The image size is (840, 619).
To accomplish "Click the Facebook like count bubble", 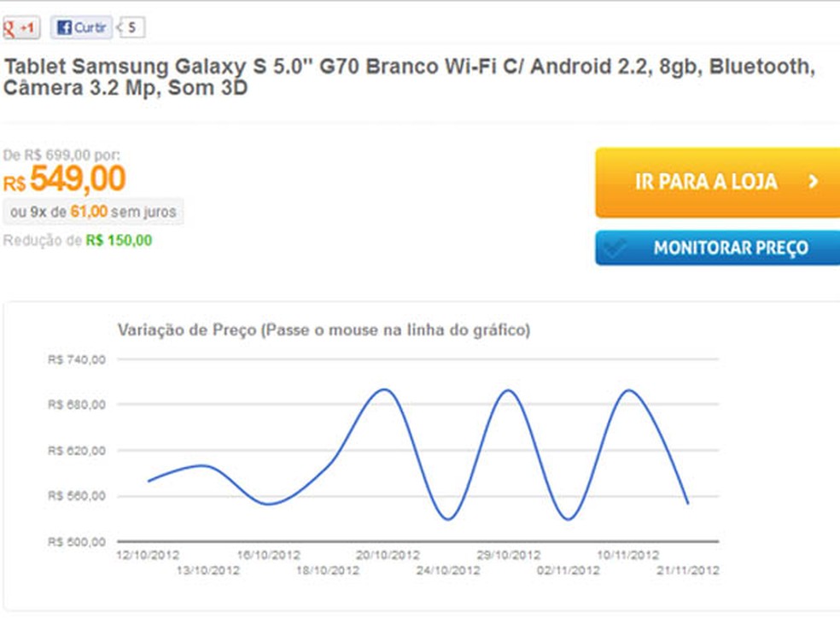I will pos(131,28).
